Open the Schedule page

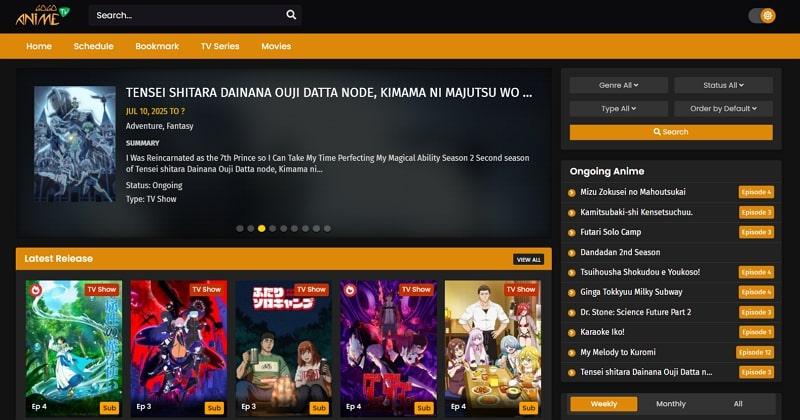pos(93,46)
